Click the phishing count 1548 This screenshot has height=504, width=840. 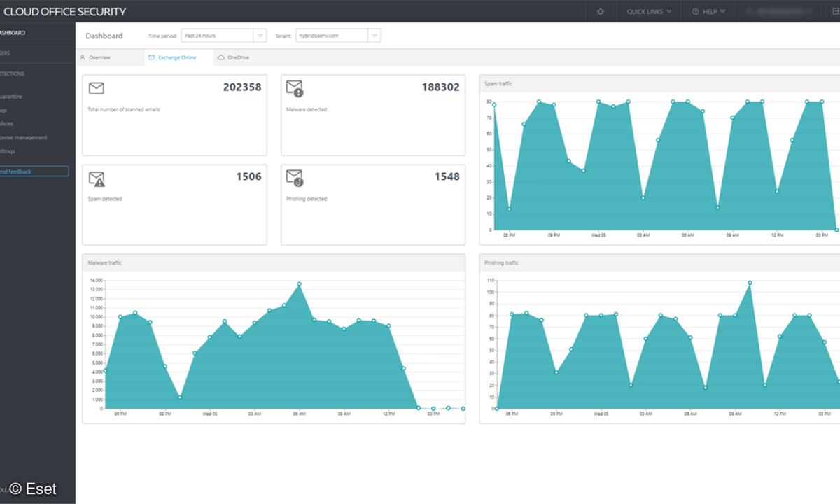point(447,176)
